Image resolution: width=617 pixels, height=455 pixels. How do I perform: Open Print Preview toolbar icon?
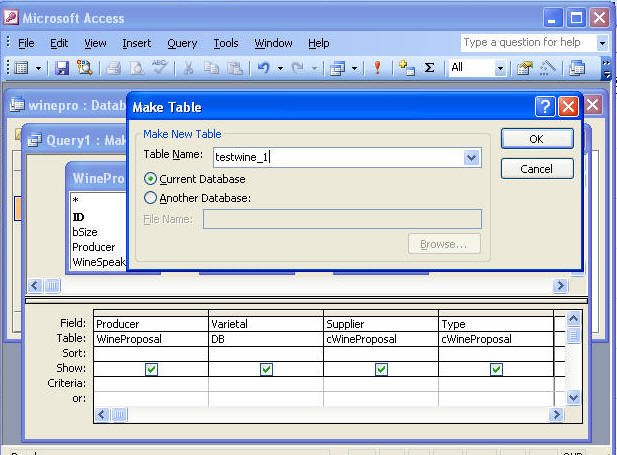click(x=137, y=68)
